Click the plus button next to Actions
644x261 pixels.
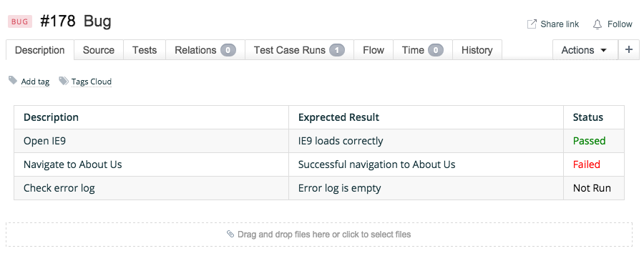pos(629,50)
